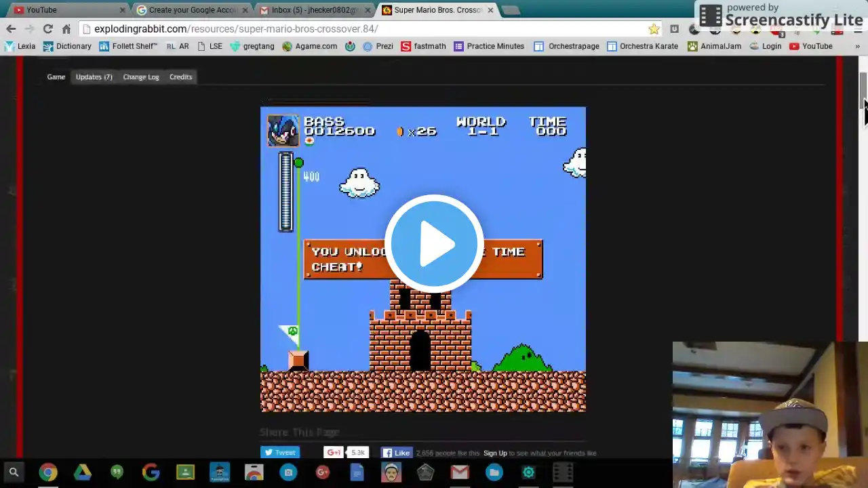
Task: Go back to the previous page
Action: (11, 28)
